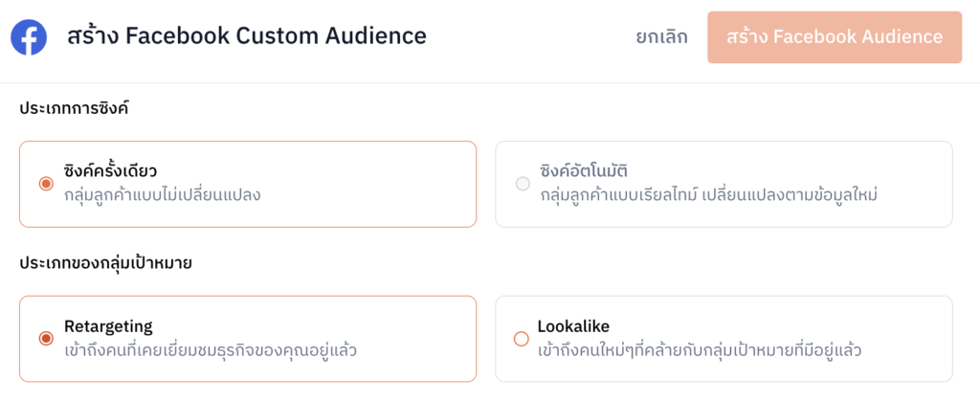This screenshot has width=980, height=402.
Task: Click the ประเภทของกลุ่มเป้าหมาย section label
Action: coord(106,261)
